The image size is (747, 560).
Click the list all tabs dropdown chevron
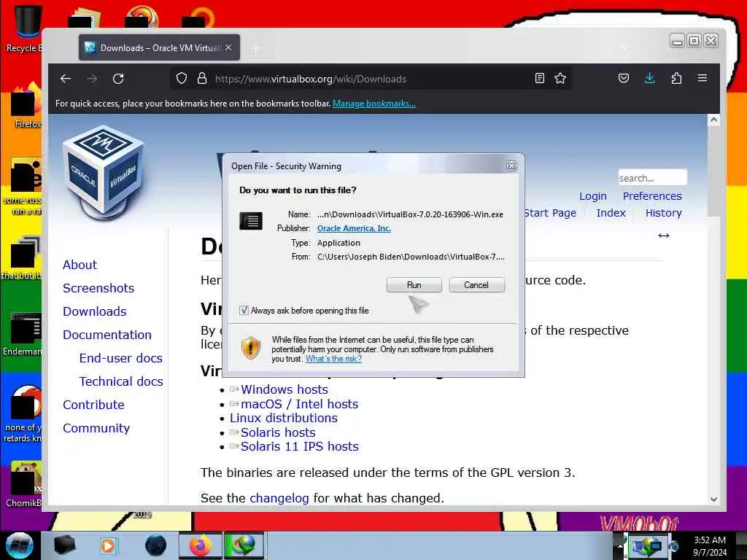point(624,47)
